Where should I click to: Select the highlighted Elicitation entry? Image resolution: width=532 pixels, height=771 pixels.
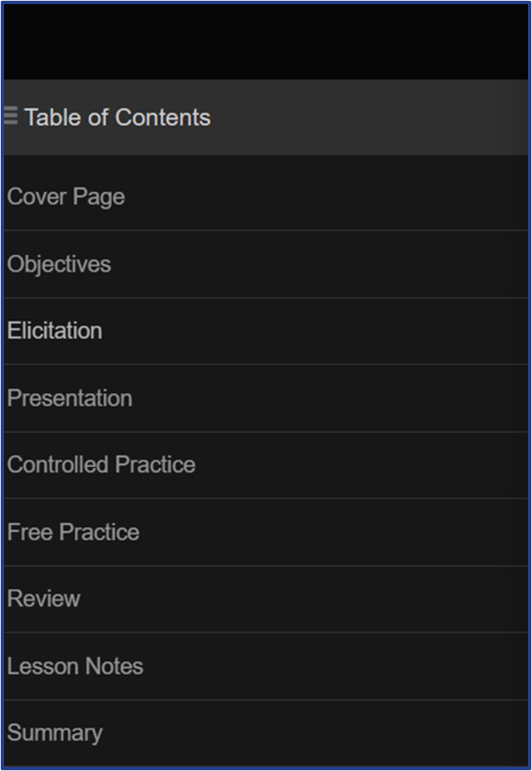click(55, 331)
